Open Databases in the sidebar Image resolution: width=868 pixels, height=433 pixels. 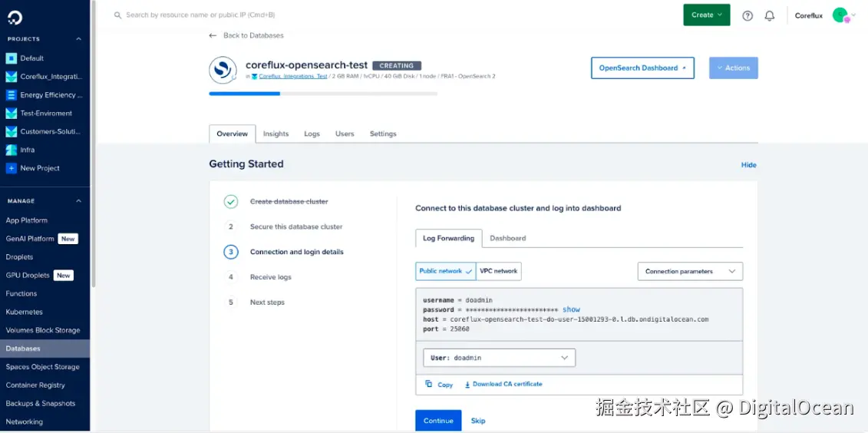(x=45, y=349)
